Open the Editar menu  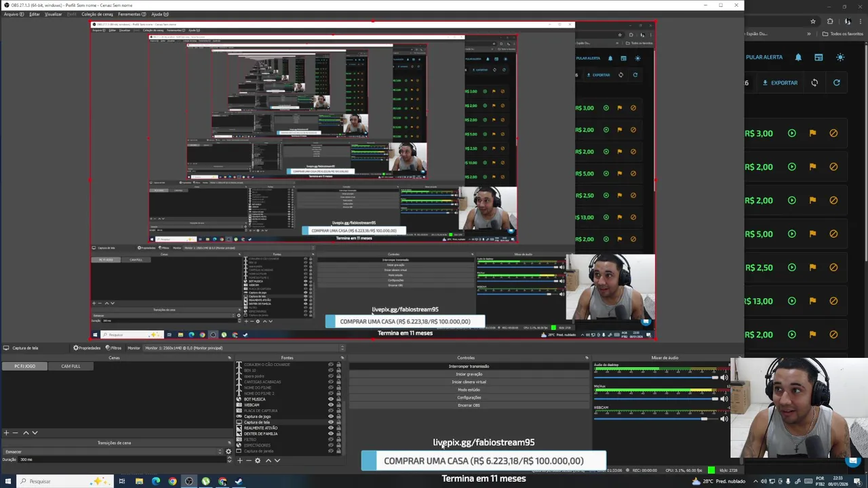[x=35, y=14]
